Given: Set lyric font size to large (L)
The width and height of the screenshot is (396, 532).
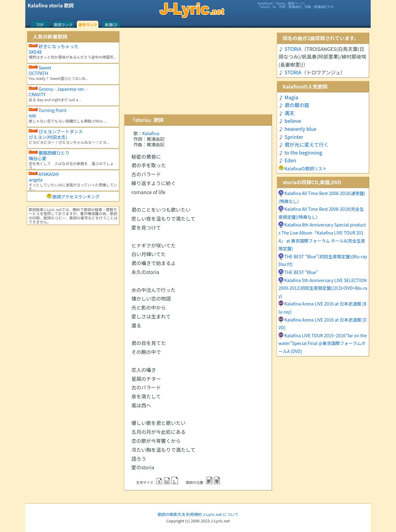Looking at the screenshot, I should coord(175,480).
